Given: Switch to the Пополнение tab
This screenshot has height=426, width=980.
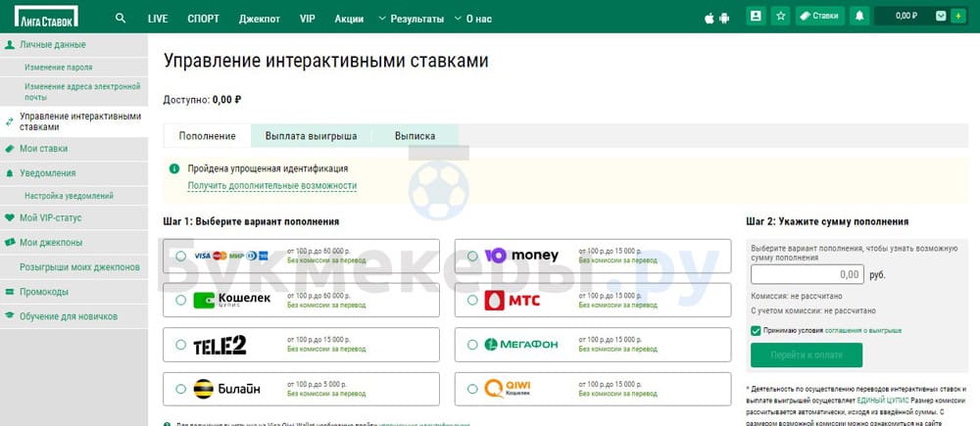Looking at the screenshot, I should (x=207, y=135).
